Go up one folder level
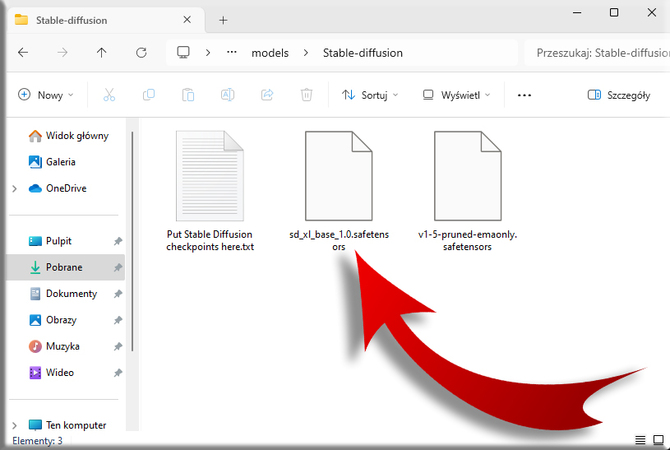Screen dimensions: 670x450 [101, 53]
